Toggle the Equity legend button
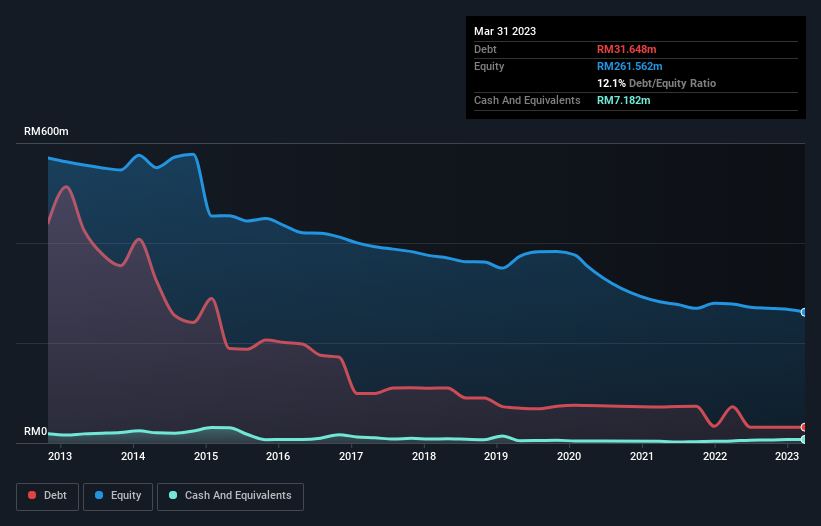This screenshot has height=526, width=821. 118,496
